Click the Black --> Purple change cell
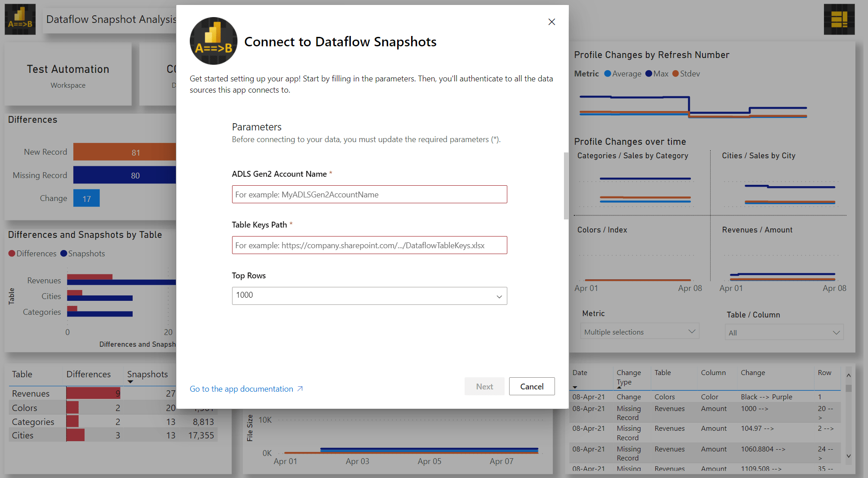This screenshot has height=478, width=868. click(766, 397)
